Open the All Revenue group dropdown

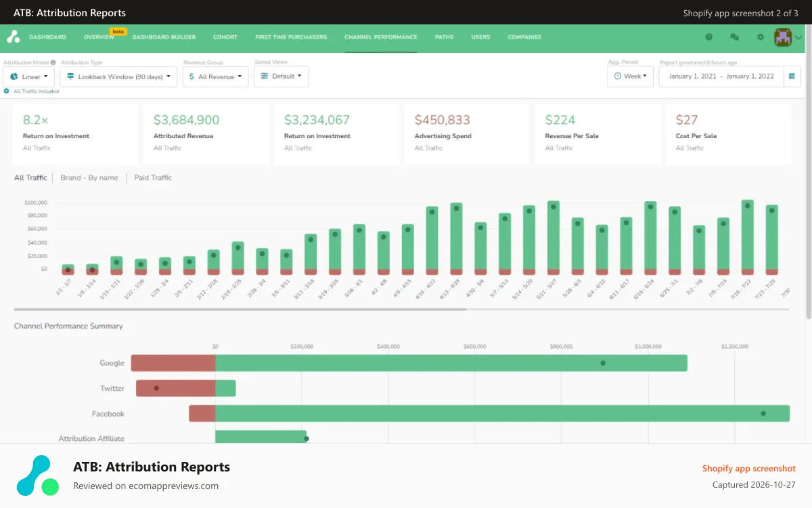coord(215,77)
